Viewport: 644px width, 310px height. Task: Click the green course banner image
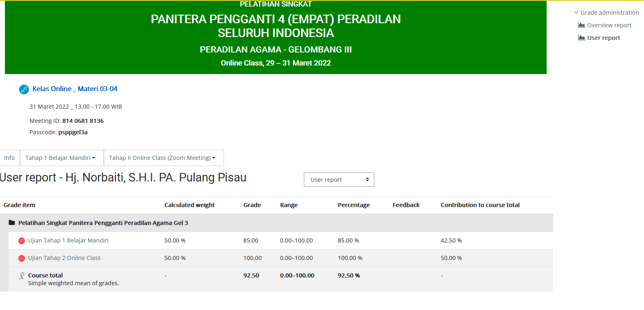click(275, 37)
